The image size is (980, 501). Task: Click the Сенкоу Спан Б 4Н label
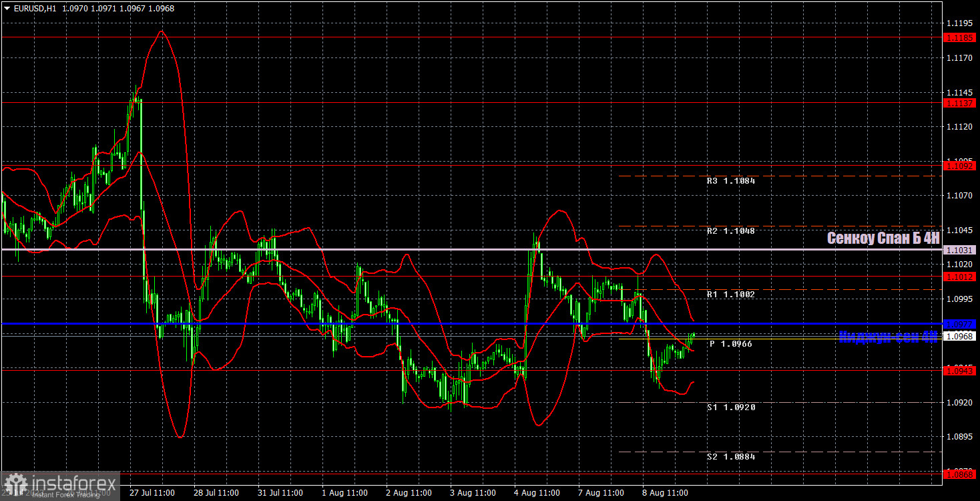coord(883,238)
